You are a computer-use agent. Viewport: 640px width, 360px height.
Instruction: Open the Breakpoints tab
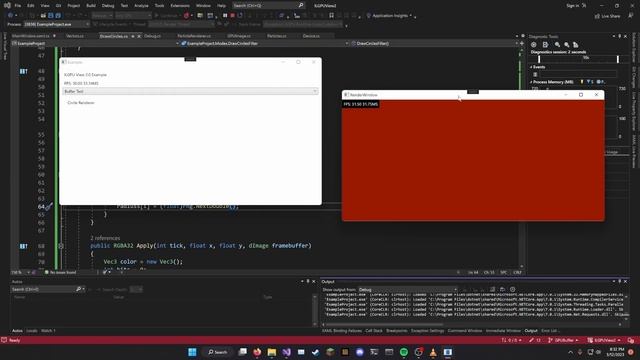pyautogui.click(x=397, y=331)
